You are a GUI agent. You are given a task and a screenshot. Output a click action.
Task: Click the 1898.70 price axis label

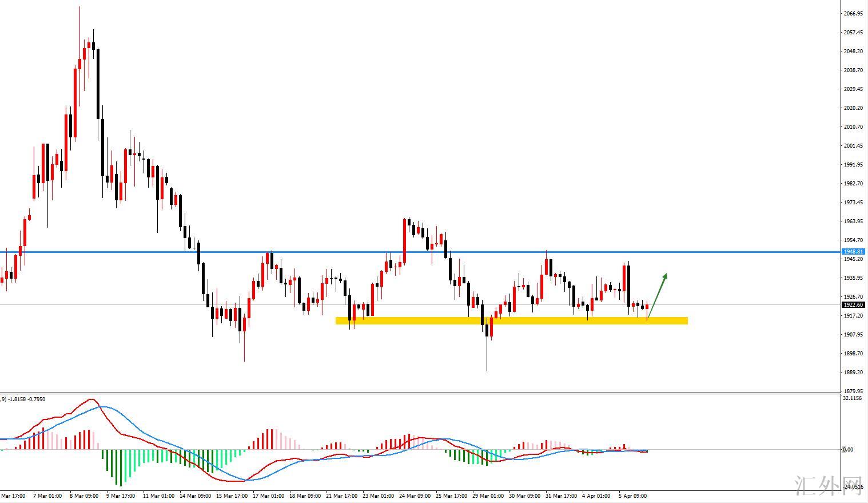click(853, 354)
